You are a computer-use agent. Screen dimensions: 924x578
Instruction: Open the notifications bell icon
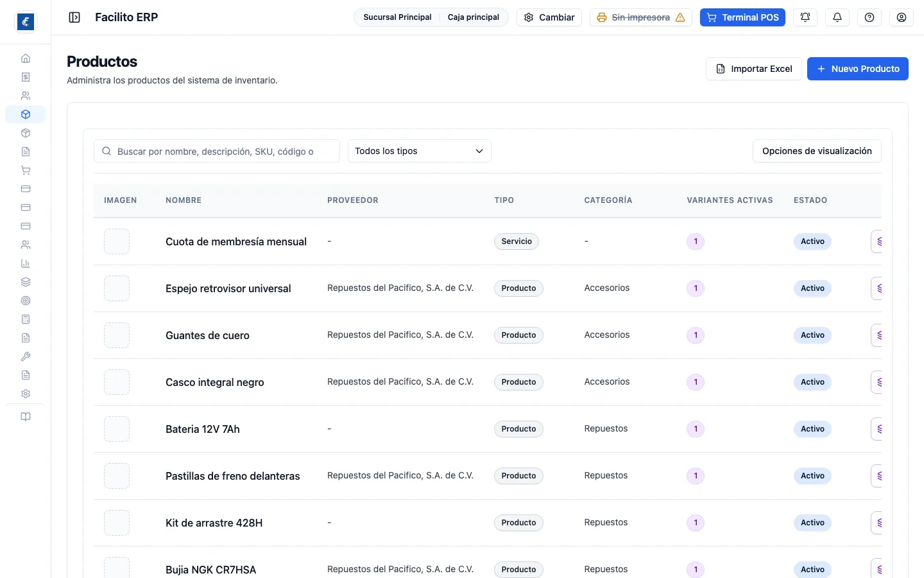pos(837,17)
